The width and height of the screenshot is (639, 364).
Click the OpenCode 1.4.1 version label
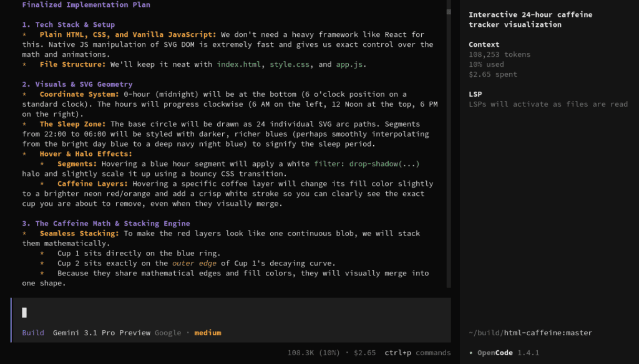[x=508, y=353]
